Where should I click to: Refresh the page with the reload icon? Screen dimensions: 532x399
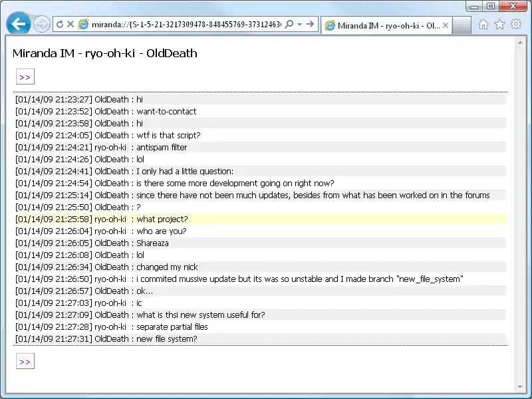coord(60,24)
